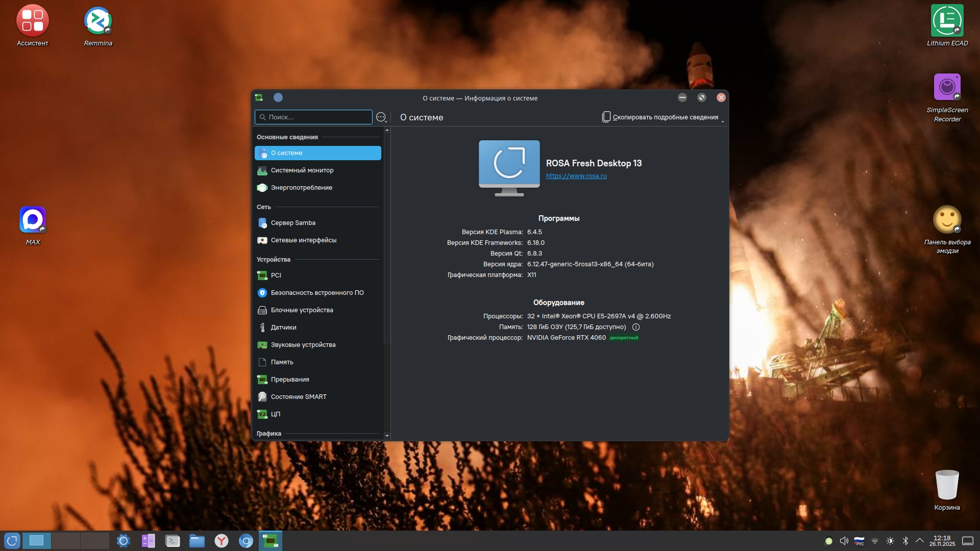Image resolution: width=980 pixels, height=551 pixels.
Task: Select Системный монитор in the sidebar
Action: coord(302,170)
